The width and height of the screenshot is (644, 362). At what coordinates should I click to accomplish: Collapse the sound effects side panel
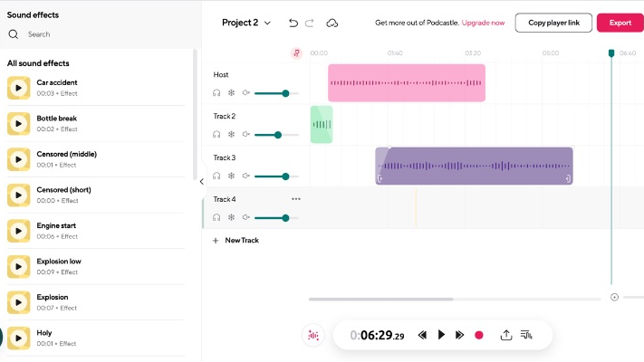[x=201, y=181]
